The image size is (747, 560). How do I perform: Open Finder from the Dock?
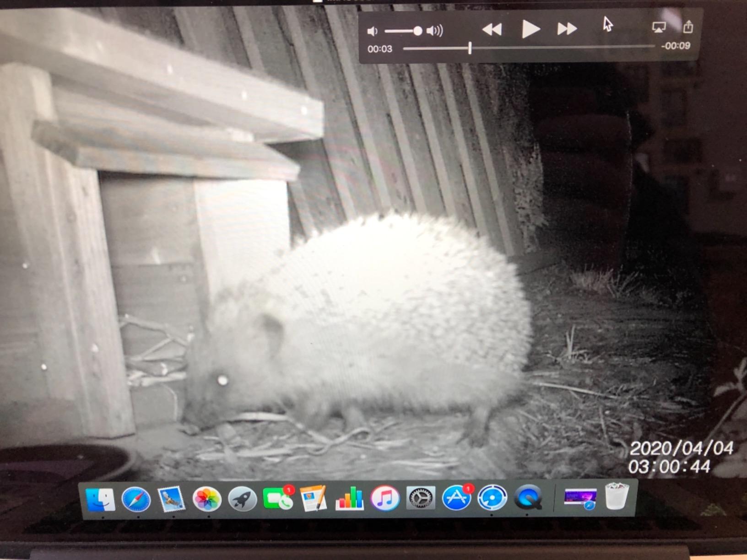(x=101, y=499)
